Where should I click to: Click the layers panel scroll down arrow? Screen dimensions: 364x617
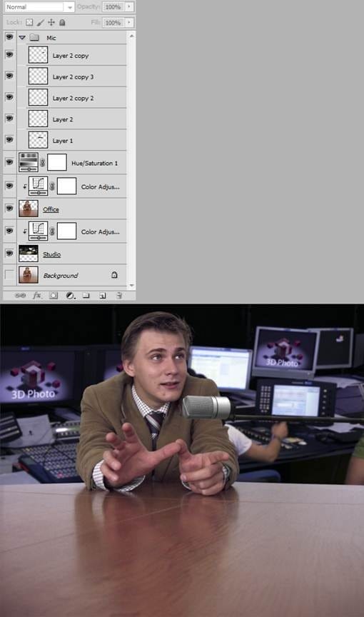(132, 285)
